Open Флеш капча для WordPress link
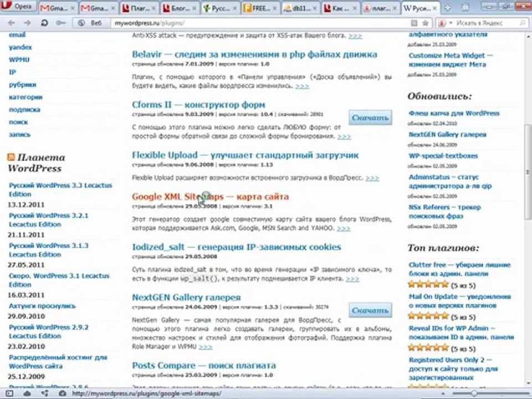The image size is (532, 399). pos(454,113)
